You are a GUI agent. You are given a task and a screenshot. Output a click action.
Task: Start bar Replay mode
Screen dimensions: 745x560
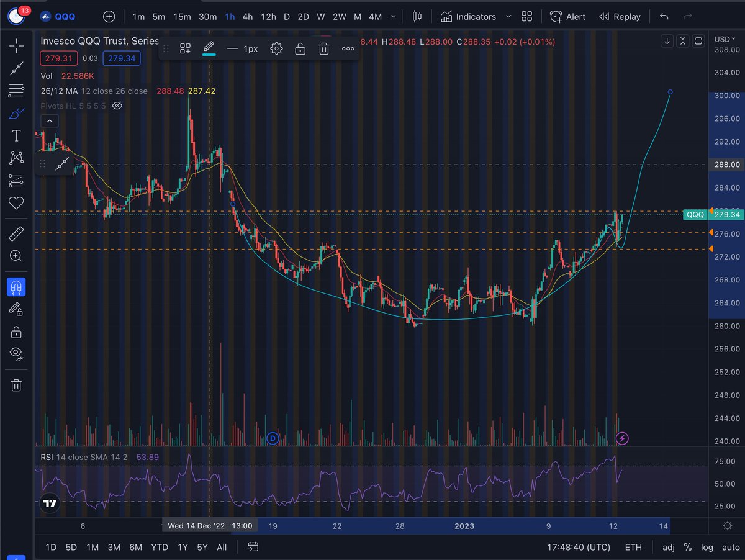[619, 17]
